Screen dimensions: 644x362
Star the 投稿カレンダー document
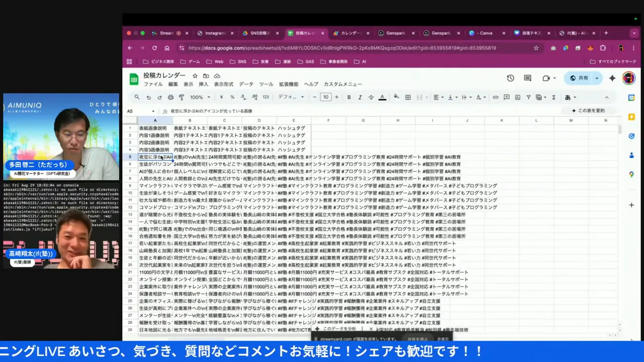pos(195,76)
